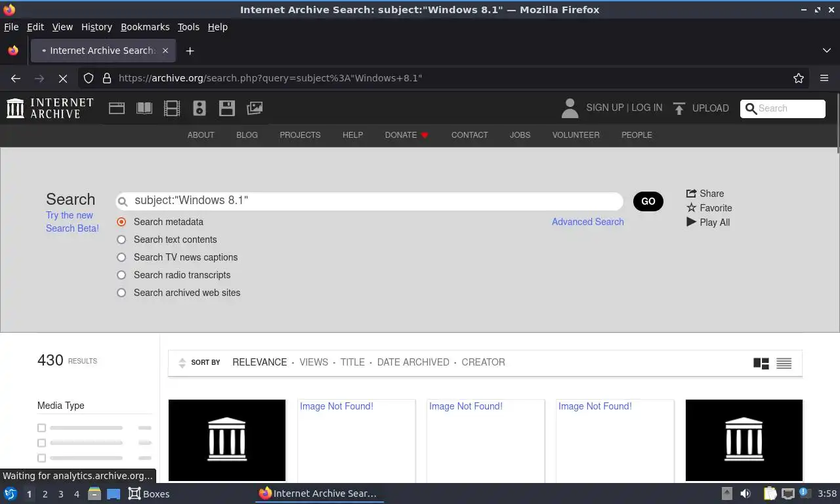Open Advanced Search link
840x504 pixels.
[588, 222]
